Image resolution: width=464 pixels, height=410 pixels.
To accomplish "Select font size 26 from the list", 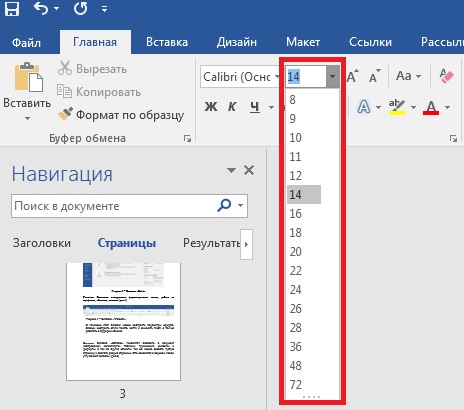I will (313, 309).
